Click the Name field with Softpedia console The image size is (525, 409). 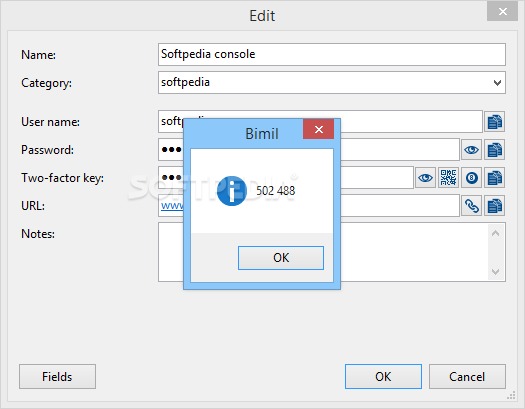pyautogui.click(x=331, y=54)
